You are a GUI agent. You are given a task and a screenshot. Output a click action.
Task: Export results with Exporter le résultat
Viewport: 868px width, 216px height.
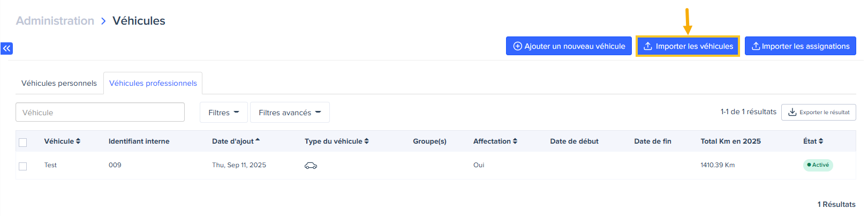click(818, 113)
